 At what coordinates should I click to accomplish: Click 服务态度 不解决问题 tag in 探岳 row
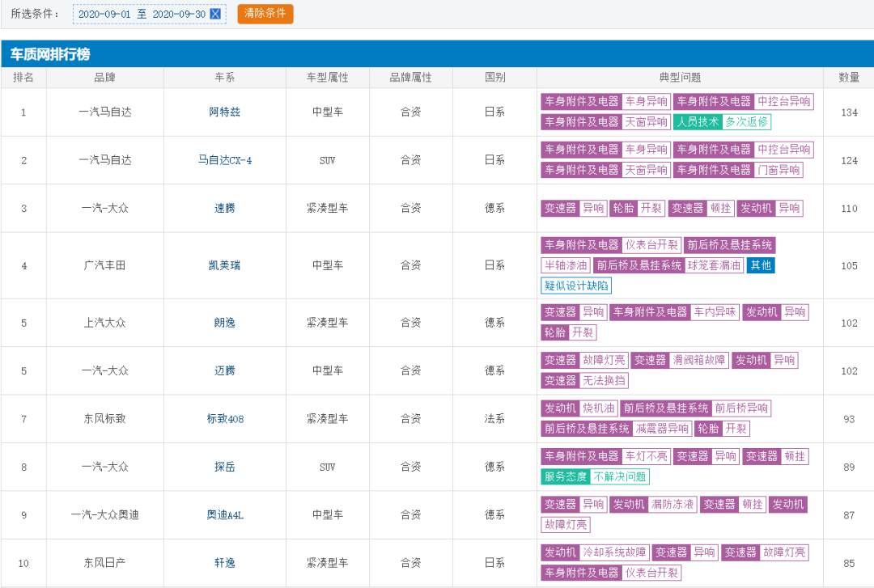click(x=596, y=476)
